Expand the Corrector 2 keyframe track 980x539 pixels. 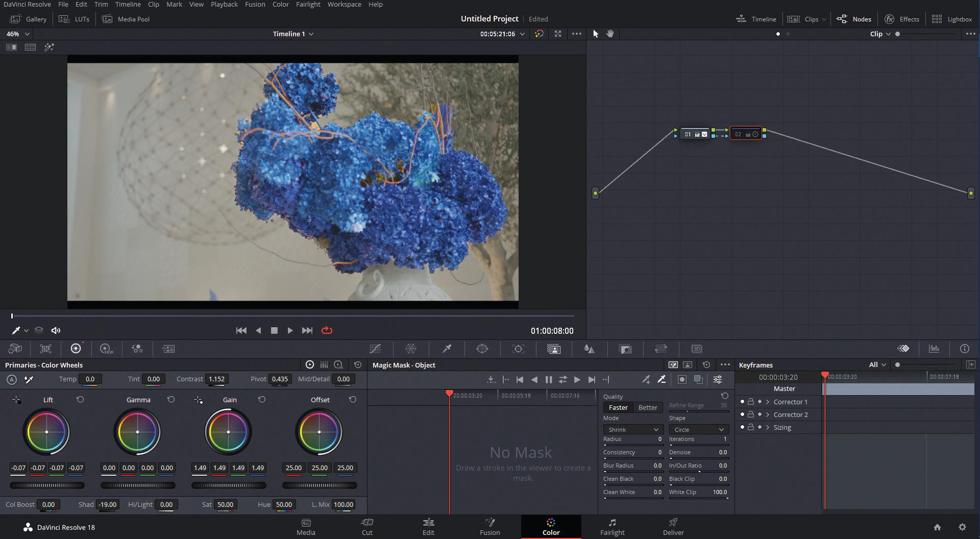pos(768,414)
